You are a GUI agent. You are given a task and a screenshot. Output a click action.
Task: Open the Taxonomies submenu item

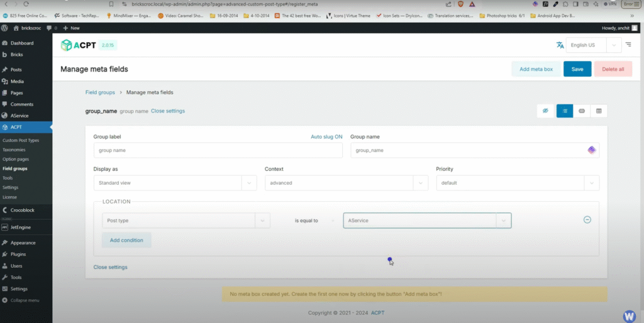[x=14, y=150]
